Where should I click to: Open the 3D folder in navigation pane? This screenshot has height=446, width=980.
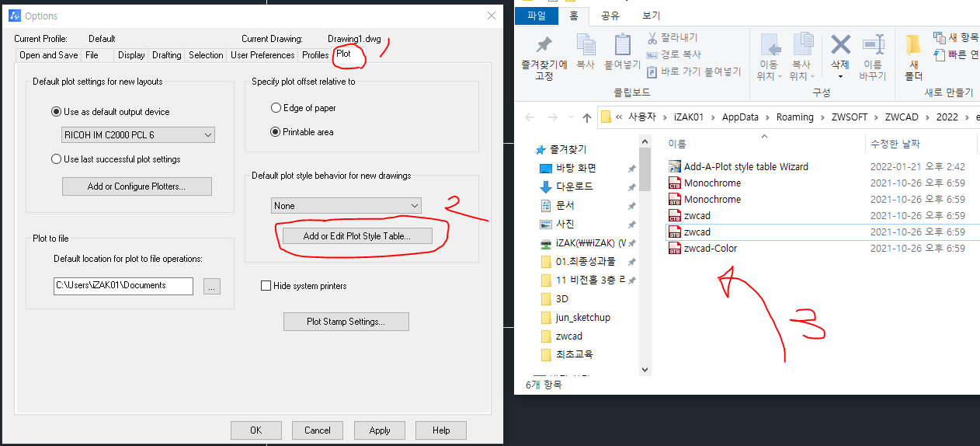556,298
